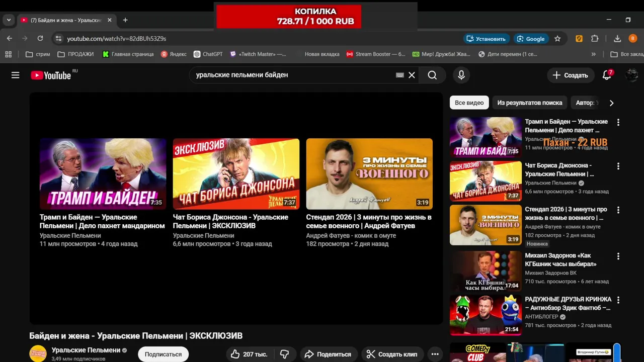Open the on-screen keyboard in search box
Viewport: 644px width, 362px height.
pyautogui.click(x=400, y=75)
